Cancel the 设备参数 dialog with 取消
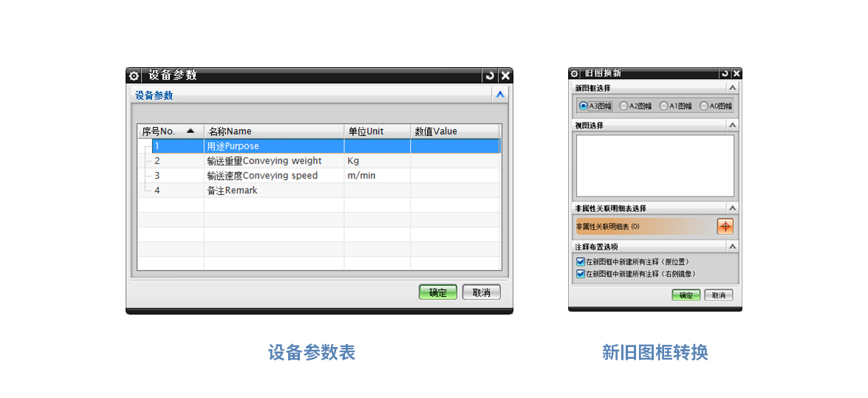This screenshot has width=868, height=398. [x=482, y=292]
